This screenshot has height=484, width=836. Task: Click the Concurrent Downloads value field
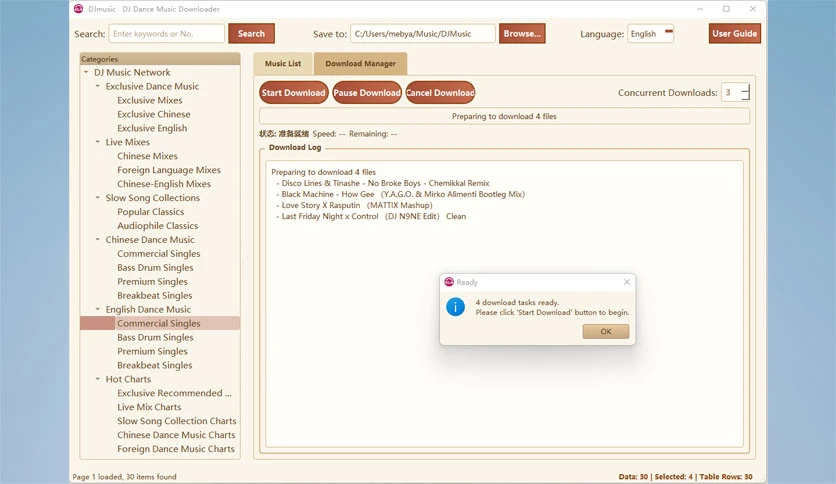coord(731,93)
